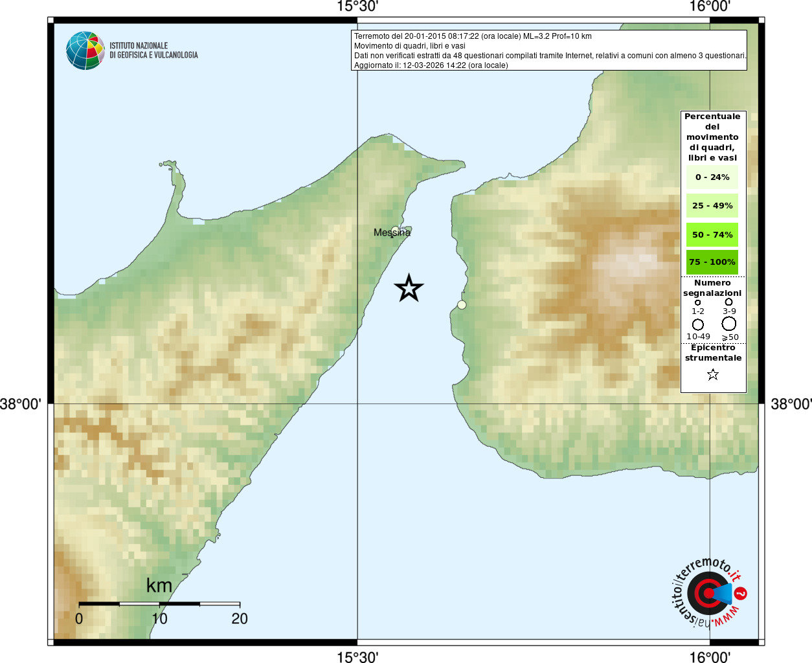This screenshot has width=812, height=663.
Task: Click the legend's epicentro strumentale star
Action: 713,374
